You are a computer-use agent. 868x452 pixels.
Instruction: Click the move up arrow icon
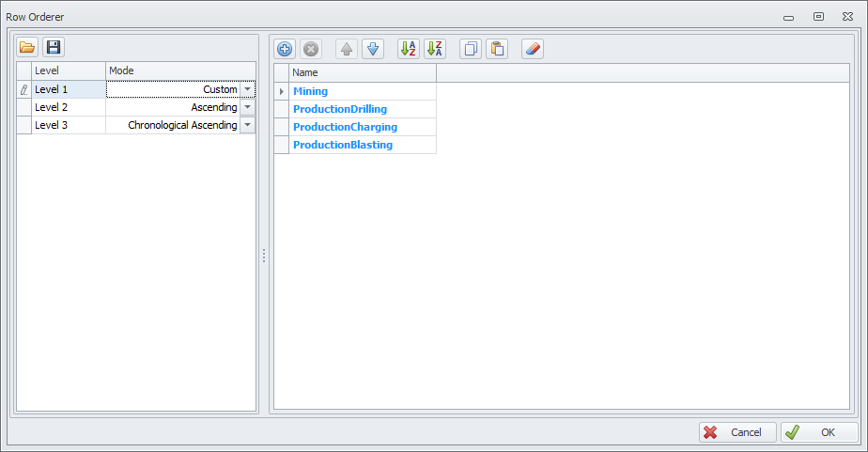(x=347, y=49)
